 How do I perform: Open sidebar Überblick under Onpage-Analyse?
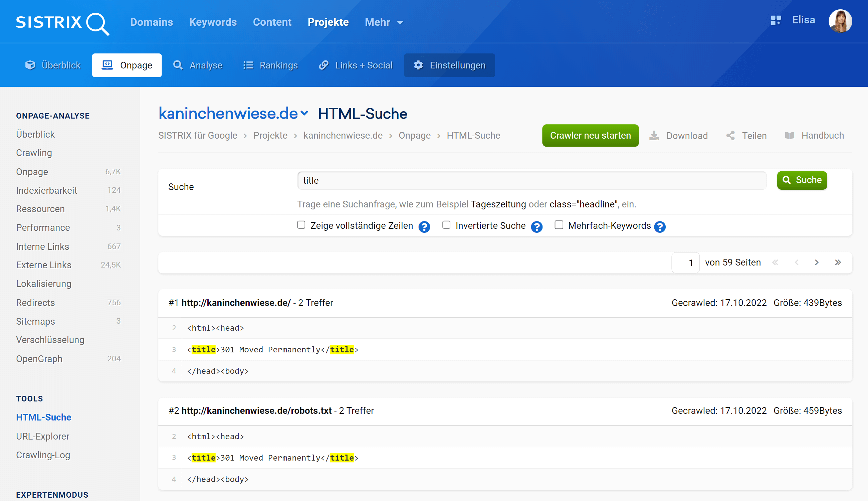[x=35, y=134]
